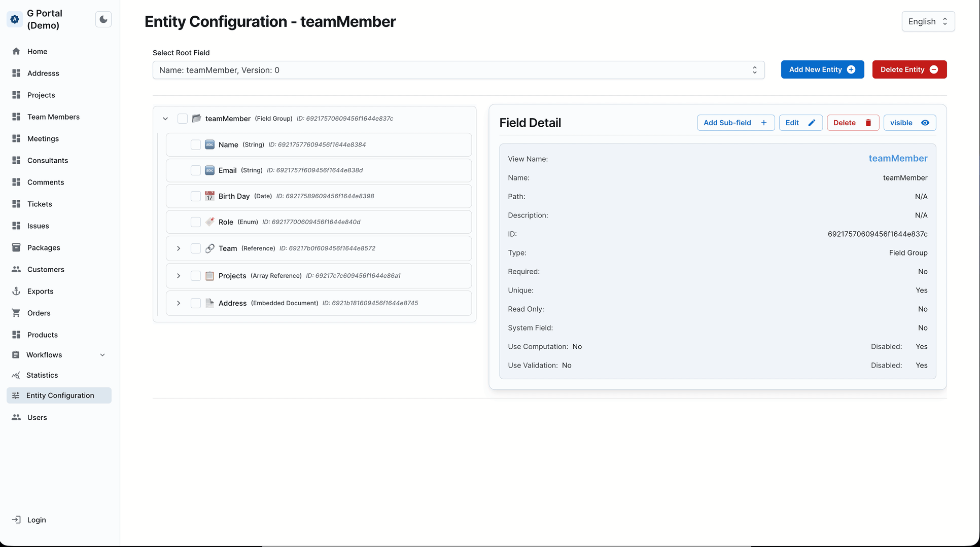Click the Statistics sidebar icon
Viewport: 980px width, 547px height.
[x=16, y=375]
